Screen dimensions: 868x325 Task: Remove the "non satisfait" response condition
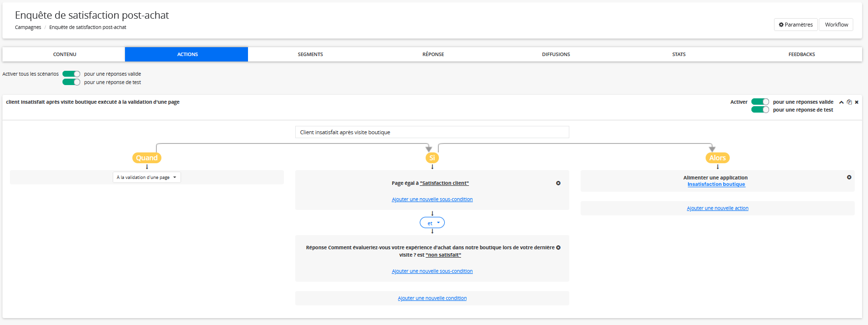[x=558, y=247]
